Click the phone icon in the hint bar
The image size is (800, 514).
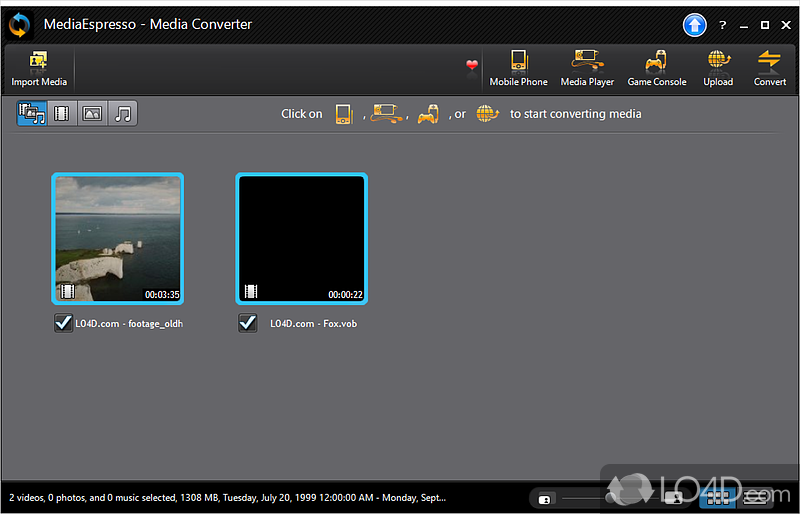(x=344, y=114)
